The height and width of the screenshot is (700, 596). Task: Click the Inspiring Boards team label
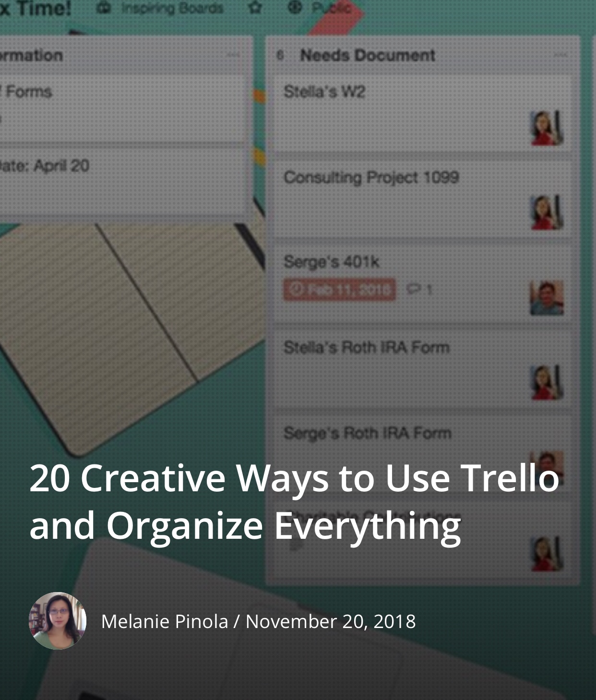click(x=172, y=8)
